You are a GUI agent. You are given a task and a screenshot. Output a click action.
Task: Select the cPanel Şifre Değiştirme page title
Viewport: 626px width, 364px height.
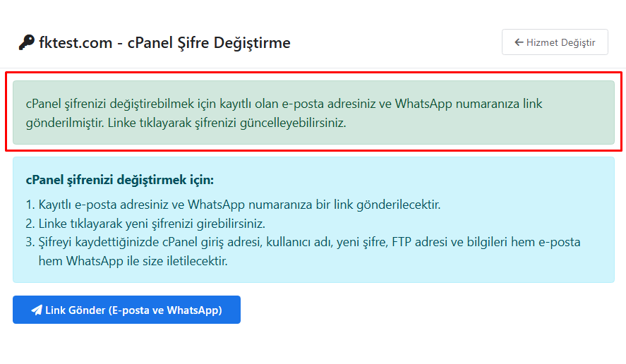coord(209,43)
